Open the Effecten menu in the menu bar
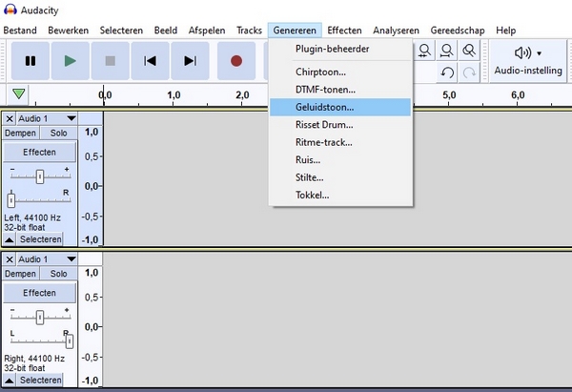Screen dimensions: 572x392 point(344,31)
